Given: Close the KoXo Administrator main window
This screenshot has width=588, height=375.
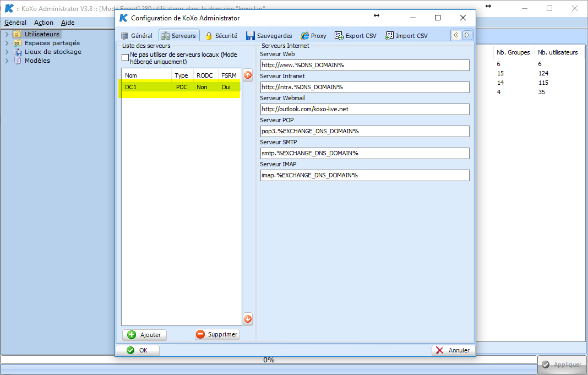Looking at the screenshot, I should 574,8.
